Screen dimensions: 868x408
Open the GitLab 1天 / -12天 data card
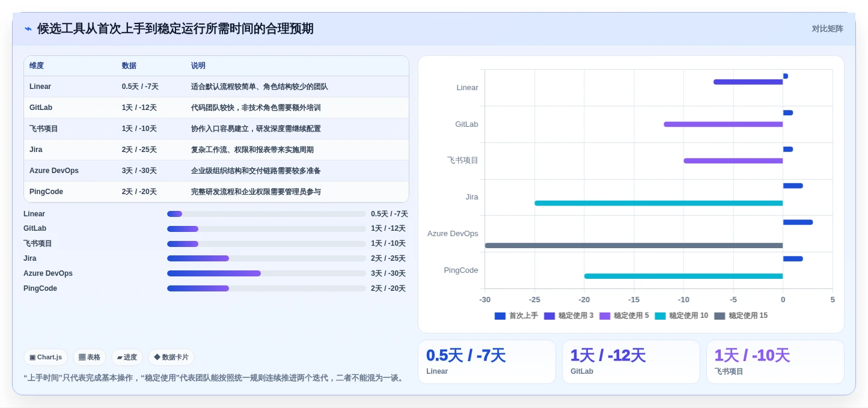pos(631,362)
